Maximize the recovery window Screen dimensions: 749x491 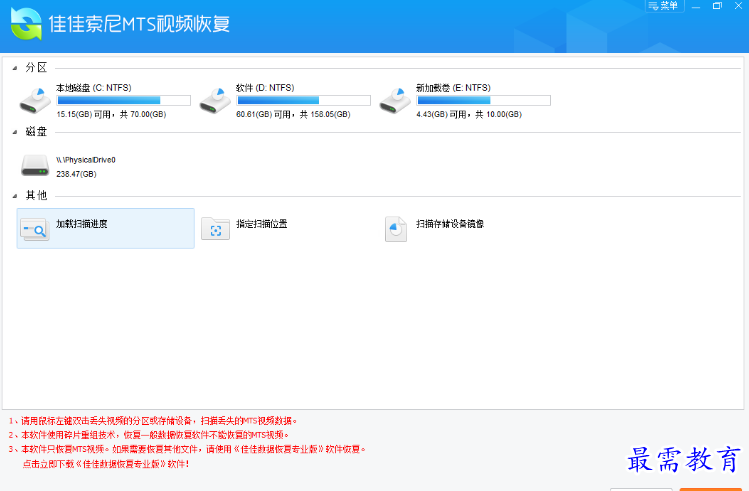tap(717, 6)
